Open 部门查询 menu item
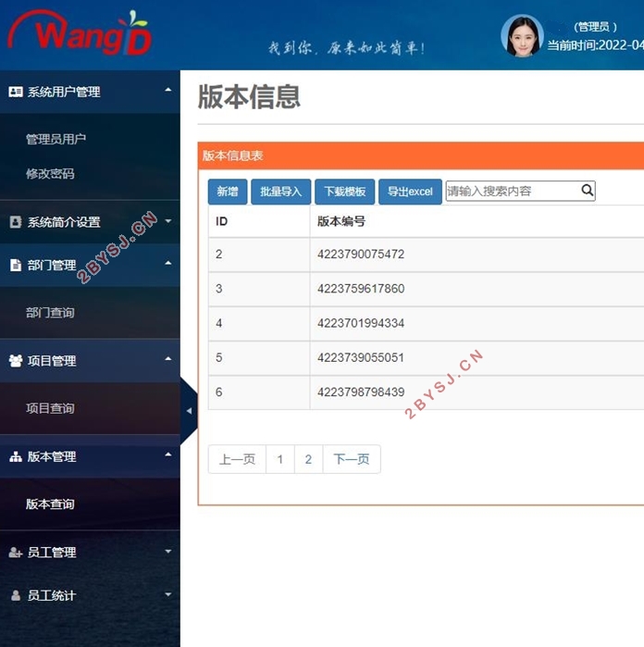Screen dimensions: 644x647 pos(50,312)
